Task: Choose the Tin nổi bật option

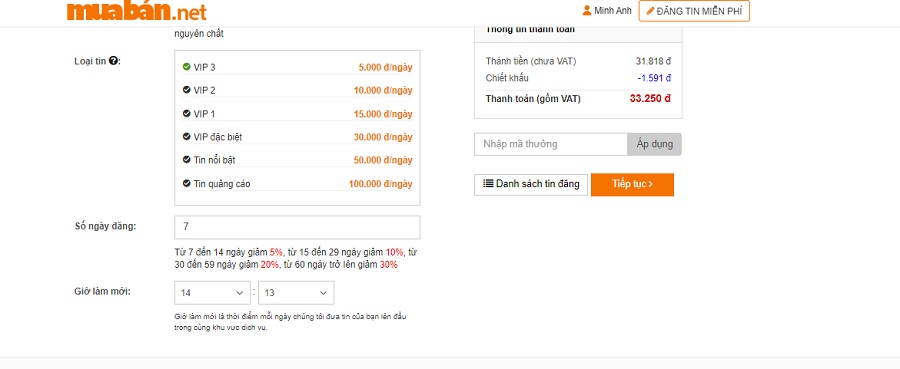Action: point(297,160)
